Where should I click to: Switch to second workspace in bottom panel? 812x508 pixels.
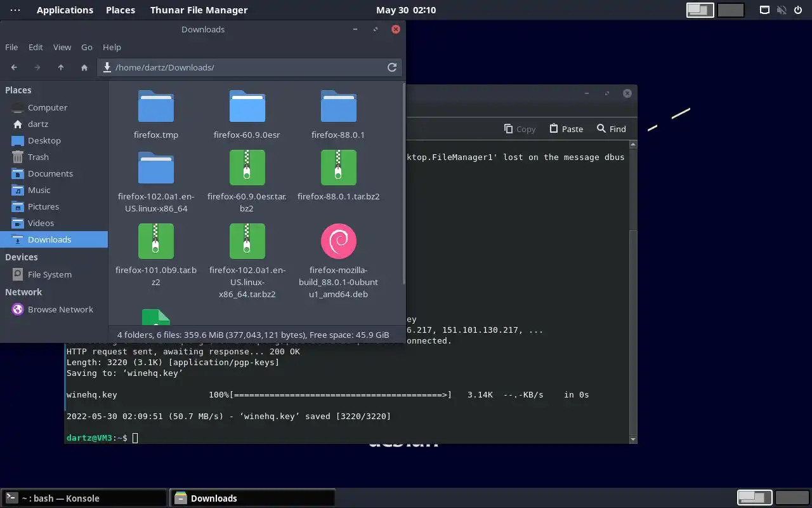click(792, 497)
